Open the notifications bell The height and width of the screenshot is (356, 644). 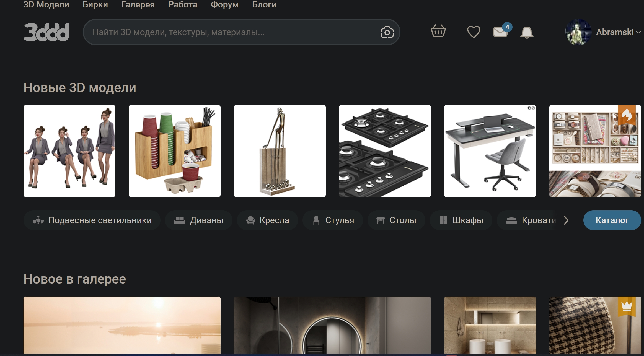[527, 32]
